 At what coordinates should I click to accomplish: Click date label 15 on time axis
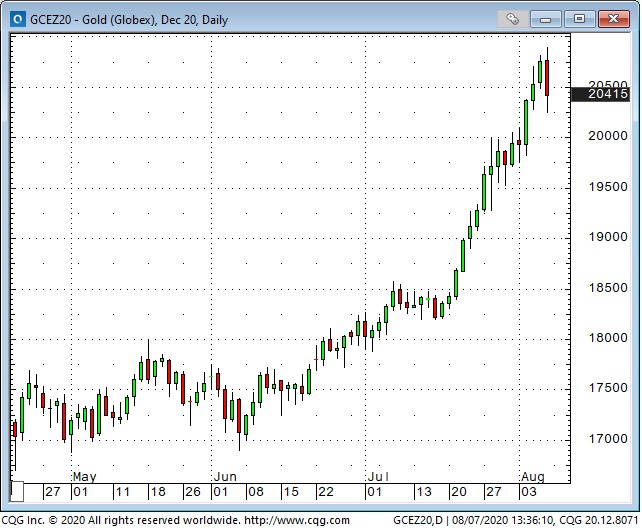click(x=291, y=492)
